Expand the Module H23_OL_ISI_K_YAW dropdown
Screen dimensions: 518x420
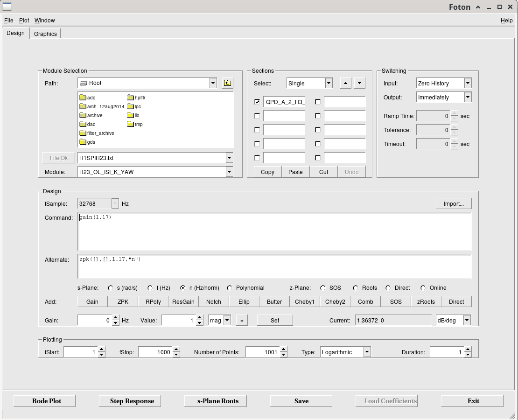(x=229, y=172)
